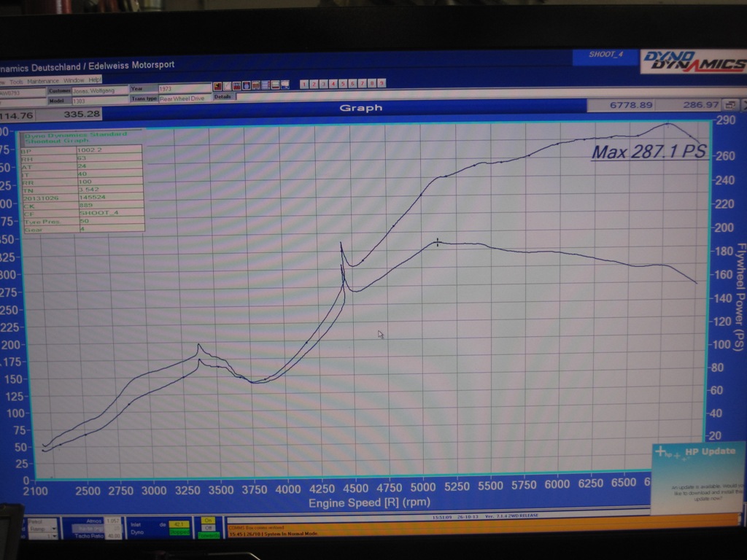This screenshot has height=560, width=747.
Task: Select numbered run button 1
Action: (x=304, y=84)
